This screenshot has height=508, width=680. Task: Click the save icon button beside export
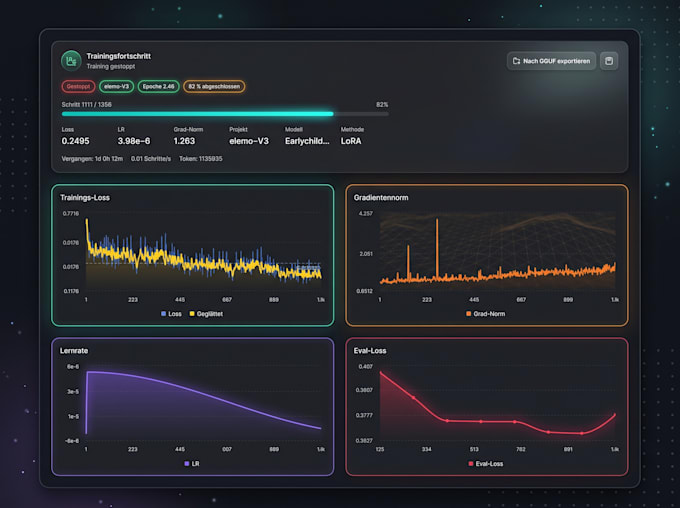(x=609, y=61)
